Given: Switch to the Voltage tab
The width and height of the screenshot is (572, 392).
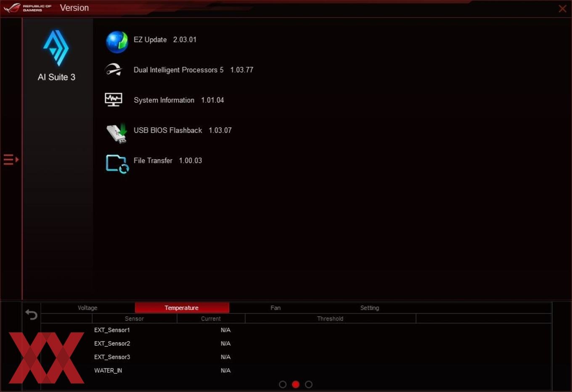Looking at the screenshot, I should 87,308.
